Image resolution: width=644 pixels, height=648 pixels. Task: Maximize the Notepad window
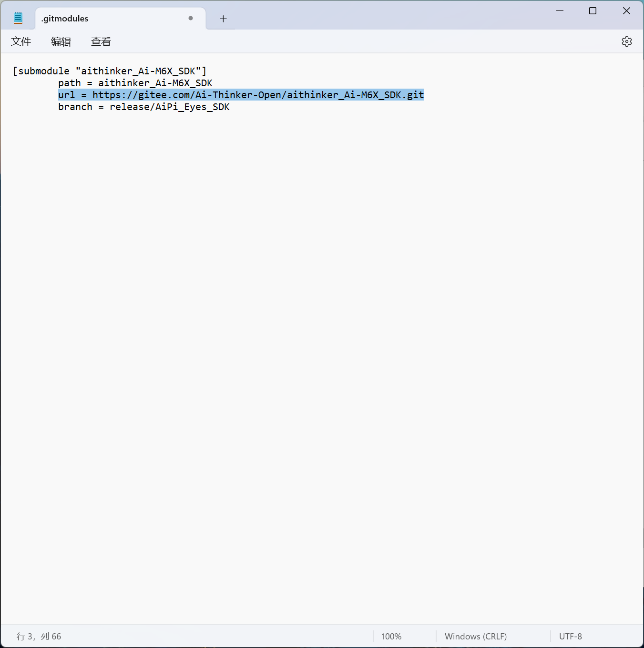click(x=593, y=10)
